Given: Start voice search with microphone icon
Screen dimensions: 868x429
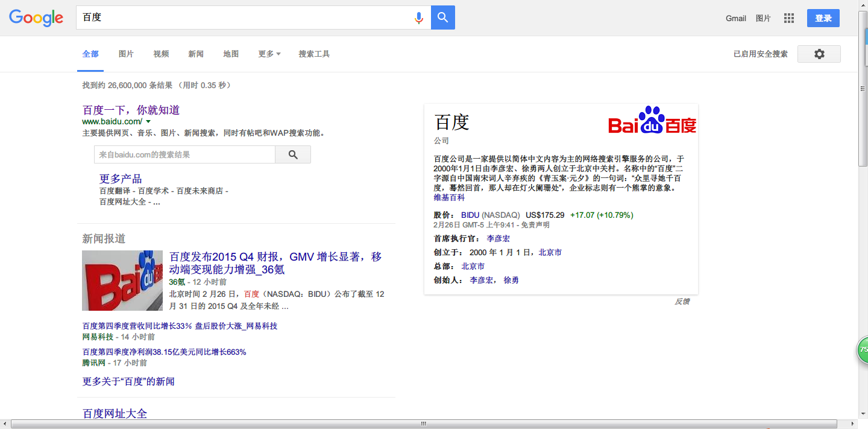Looking at the screenshot, I should coord(419,18).
